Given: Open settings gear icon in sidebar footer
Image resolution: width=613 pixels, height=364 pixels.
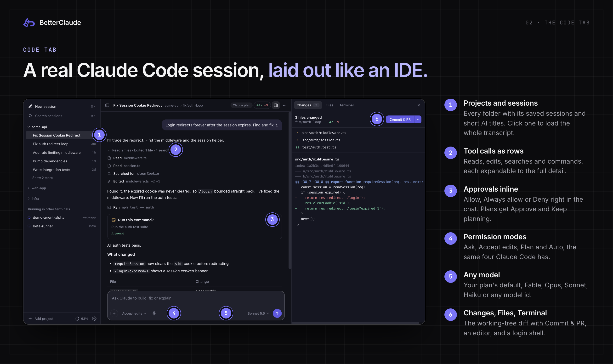Looking at the screenshot, I should pos(94,319).
